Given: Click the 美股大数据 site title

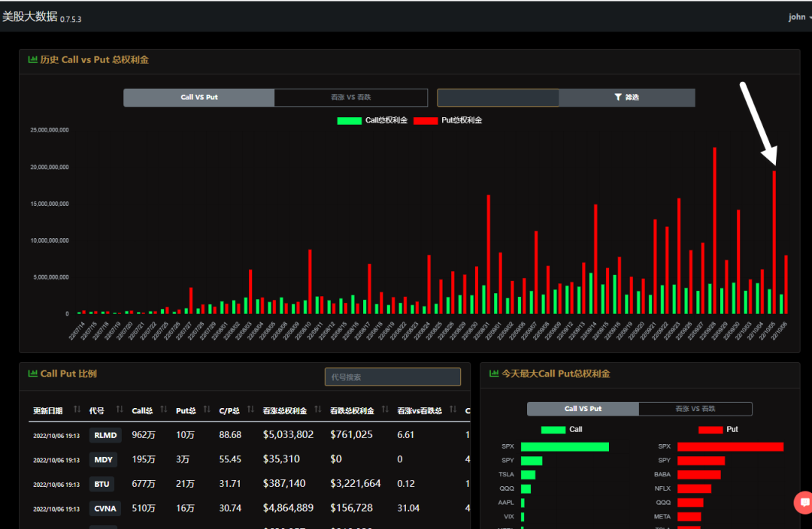Looking at the screenshot, I should pyautogui.click(x=29, y=17).
